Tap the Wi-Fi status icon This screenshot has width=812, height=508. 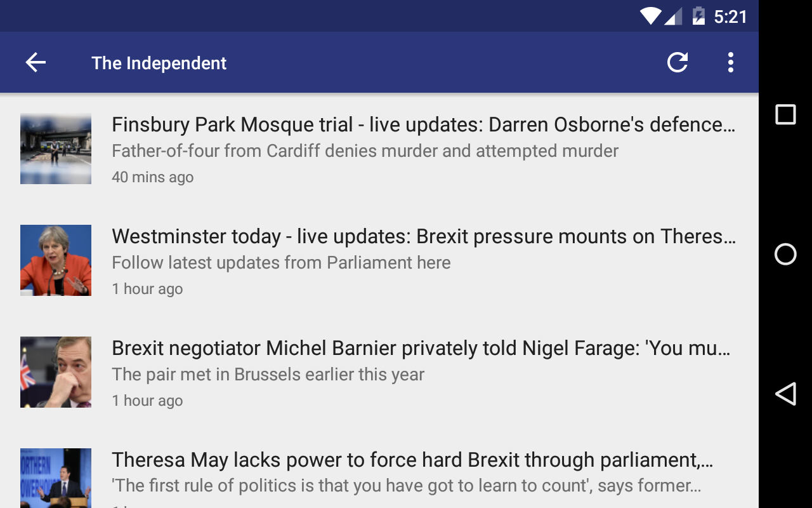[x=650, y=16]
